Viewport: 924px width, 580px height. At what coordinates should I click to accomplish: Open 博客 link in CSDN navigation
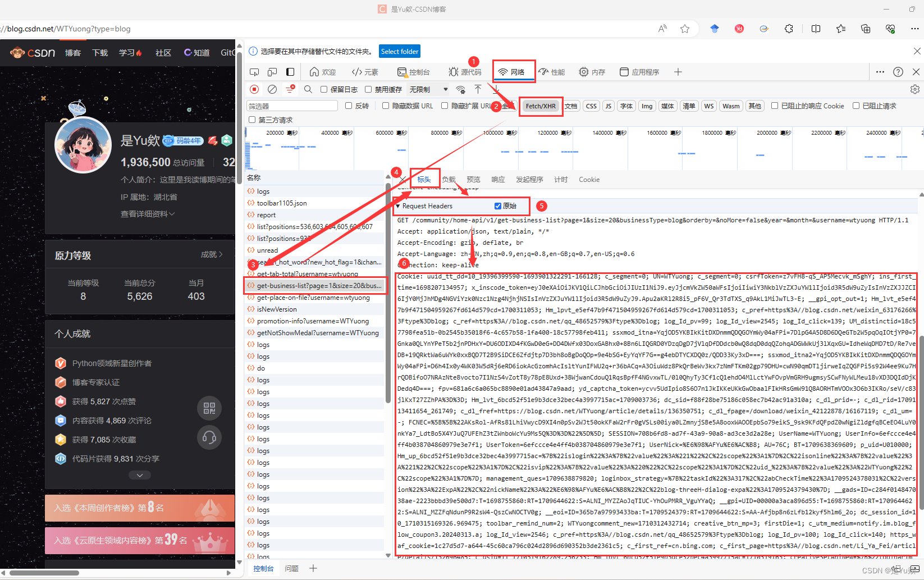tap(73, 53)
